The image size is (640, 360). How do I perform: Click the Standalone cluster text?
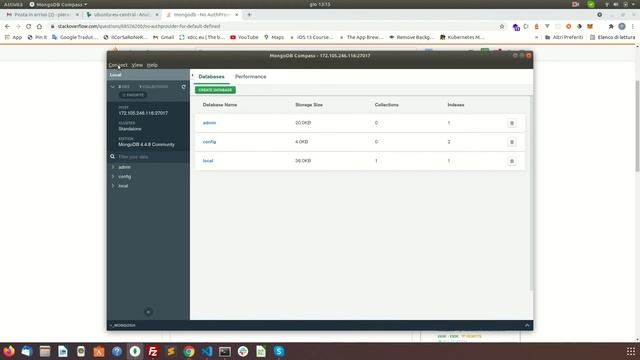[x=130, y=129]
